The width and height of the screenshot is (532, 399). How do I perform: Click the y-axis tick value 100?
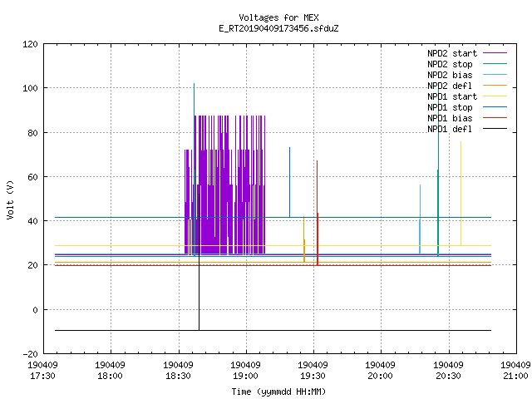pos(30,88)
